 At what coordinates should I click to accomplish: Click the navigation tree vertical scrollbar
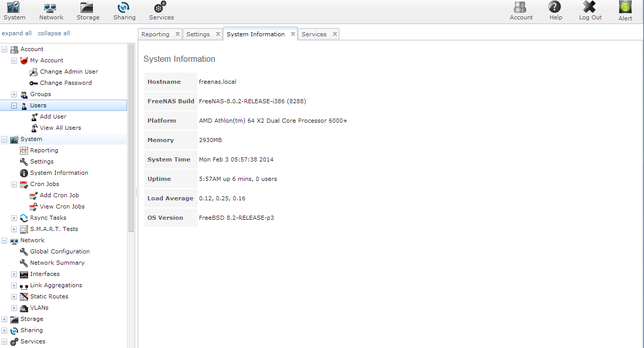131,138
